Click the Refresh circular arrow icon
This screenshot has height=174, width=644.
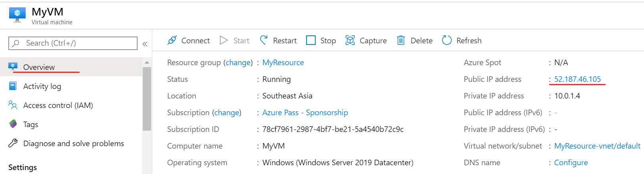[x=447, y=40]
